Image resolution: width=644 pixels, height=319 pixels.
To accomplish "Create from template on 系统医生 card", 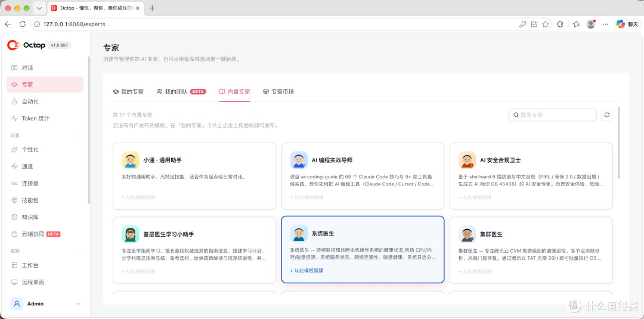I will tap(306, 271).
